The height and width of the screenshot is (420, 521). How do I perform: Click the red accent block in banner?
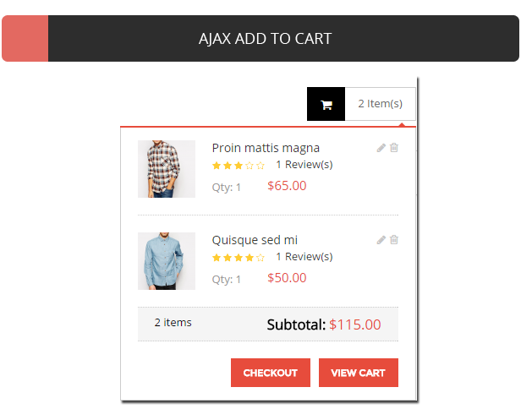click(x=25, y=39)
